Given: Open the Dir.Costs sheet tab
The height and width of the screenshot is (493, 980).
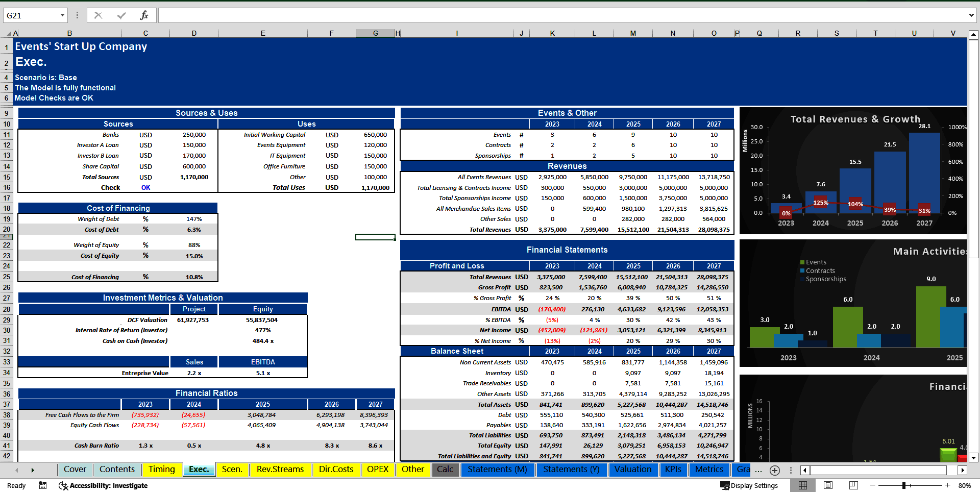Looking at the screenshot, I should point(336,470).
